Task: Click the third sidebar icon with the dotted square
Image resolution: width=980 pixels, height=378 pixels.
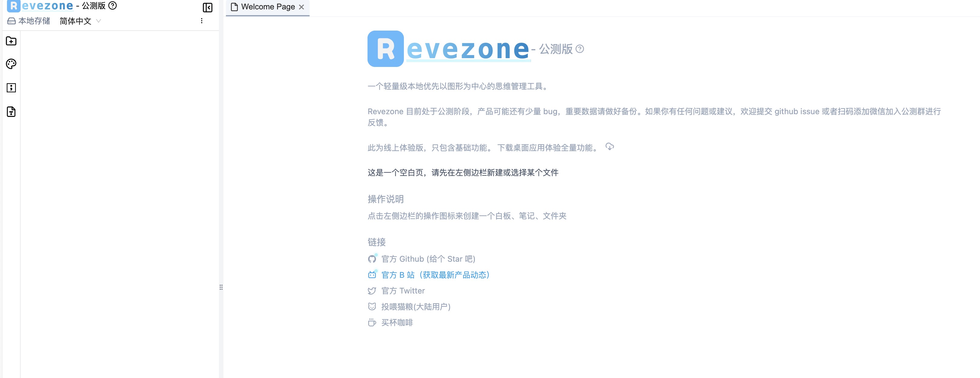Action: 11,88
